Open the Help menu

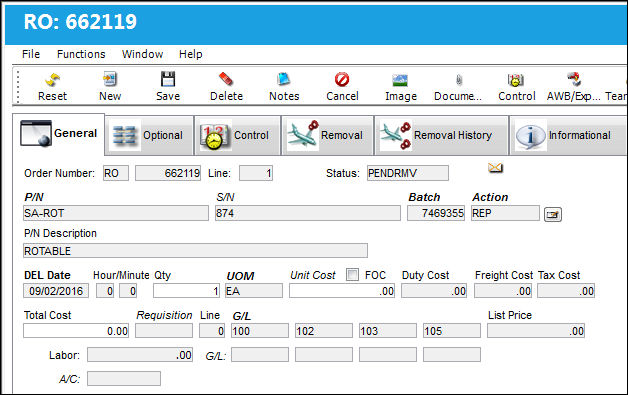190,54
